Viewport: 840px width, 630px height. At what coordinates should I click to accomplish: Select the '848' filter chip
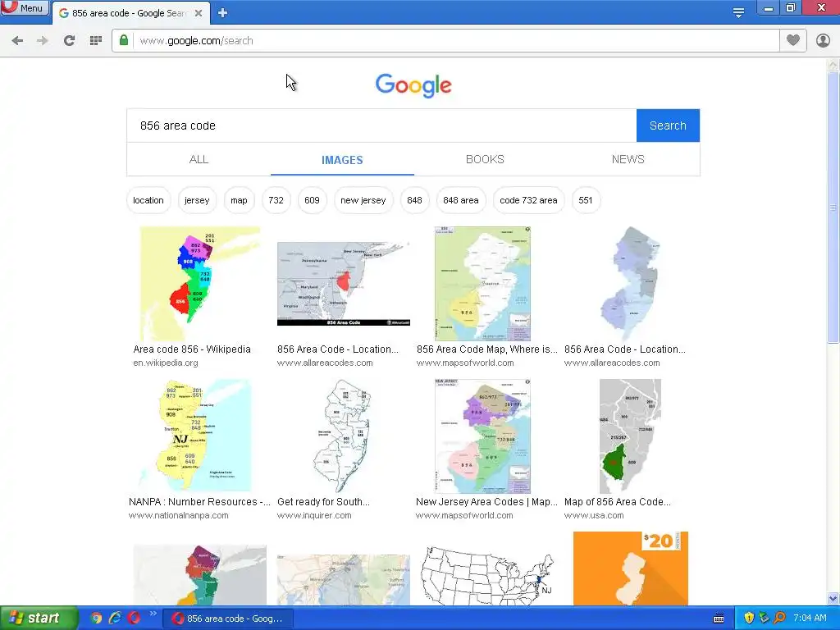tap(414, 200)
